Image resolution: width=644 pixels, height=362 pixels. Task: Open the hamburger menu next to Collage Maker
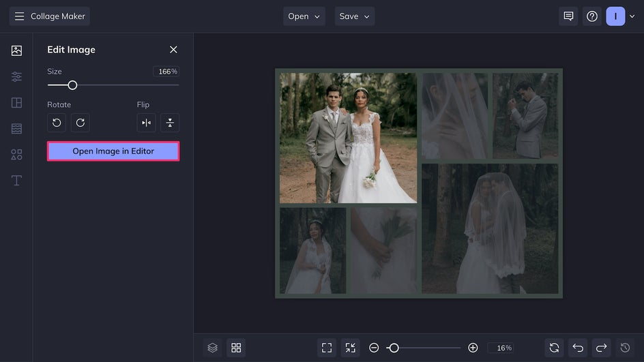pyautogui.click(x=19, y=16)
